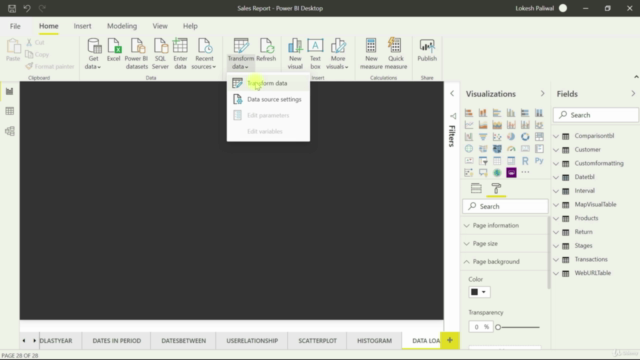Pick the Funnel visual icon
Screen dimensions: 640x360
coord(483,137)
